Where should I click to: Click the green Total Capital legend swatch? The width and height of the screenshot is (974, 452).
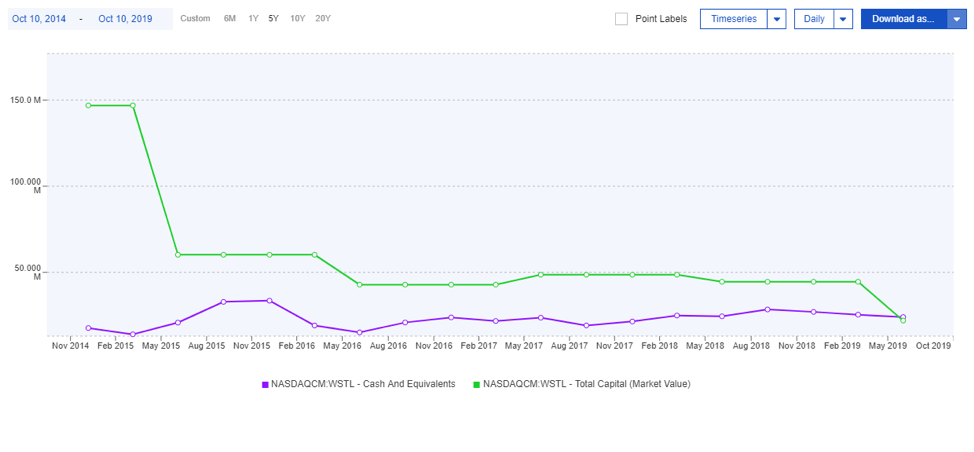pyautogui.click(x=477, y=384)
